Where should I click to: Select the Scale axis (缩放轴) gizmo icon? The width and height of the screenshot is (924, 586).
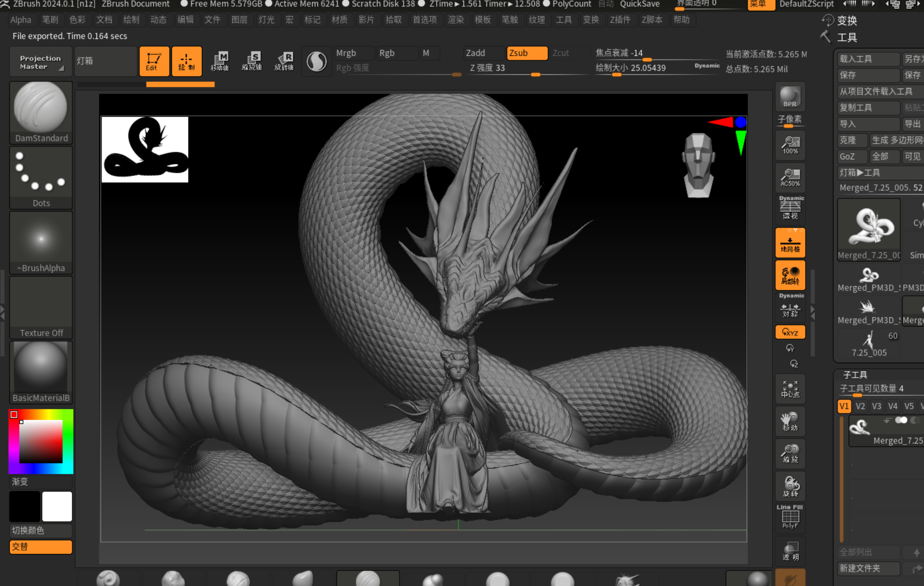point(252,61)
